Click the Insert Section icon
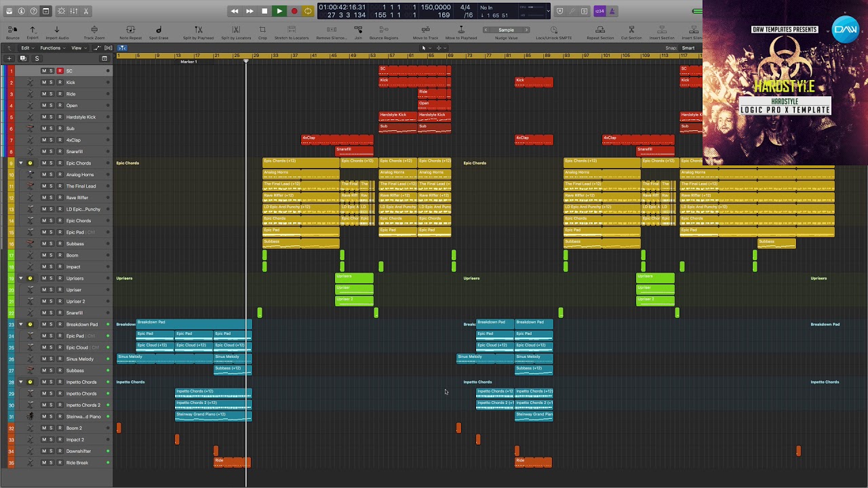Image resolution: width=868 pixels, height=488 pixels. point(662,30)
